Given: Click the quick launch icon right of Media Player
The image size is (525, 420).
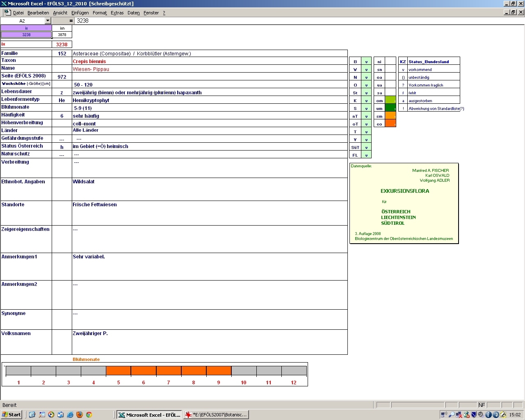Looking at the screenshot, I should click(x=61, y=415).
